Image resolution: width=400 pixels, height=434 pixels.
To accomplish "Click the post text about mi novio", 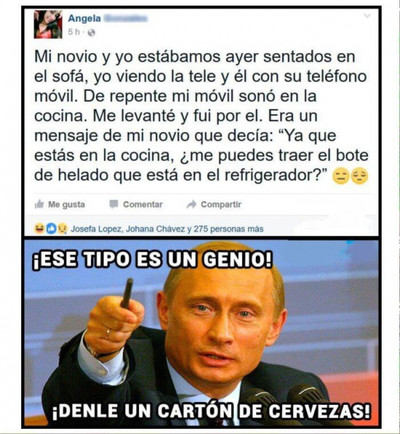I will [x=201, y=116].
